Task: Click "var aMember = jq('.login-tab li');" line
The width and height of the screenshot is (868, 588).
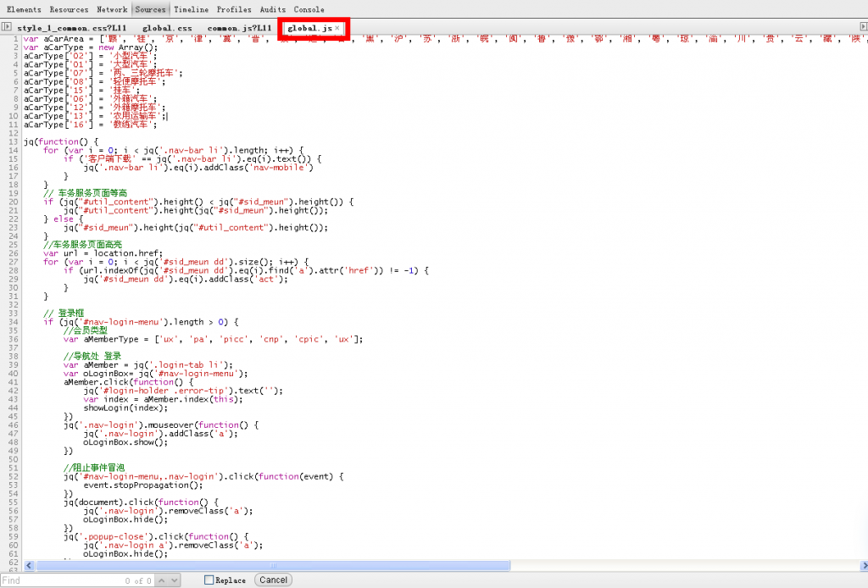Action: (x=148, y=365)
